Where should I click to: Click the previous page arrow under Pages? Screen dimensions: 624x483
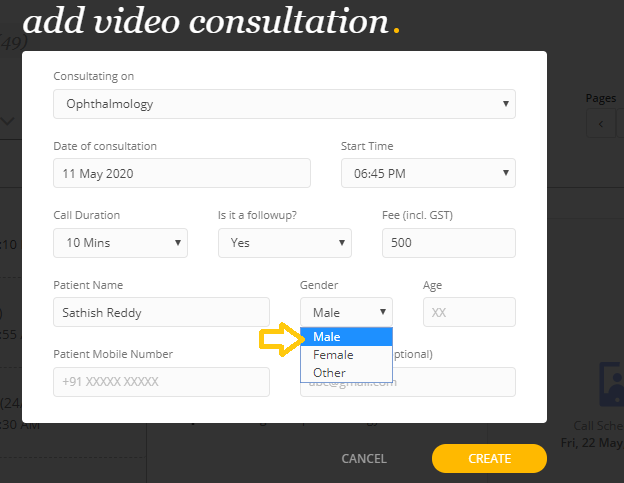pyautogui.click(x=600, y=124)
